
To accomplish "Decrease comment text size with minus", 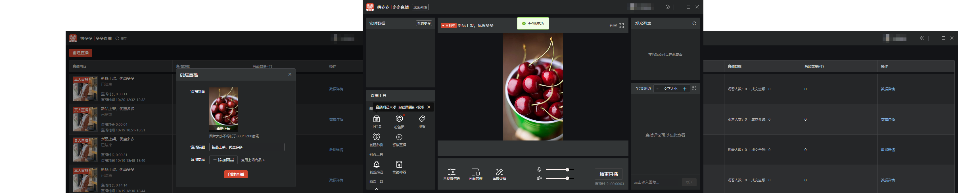I will (657, 89).
